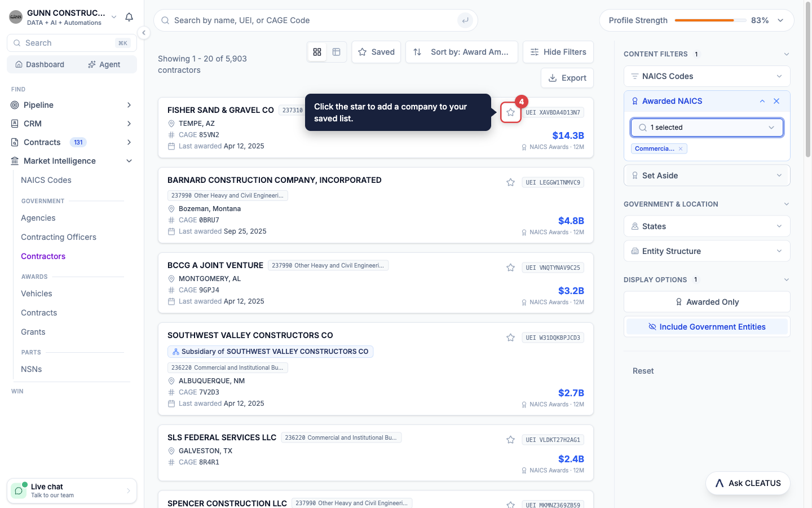Export the contractor list

click(x=567, y=78)
